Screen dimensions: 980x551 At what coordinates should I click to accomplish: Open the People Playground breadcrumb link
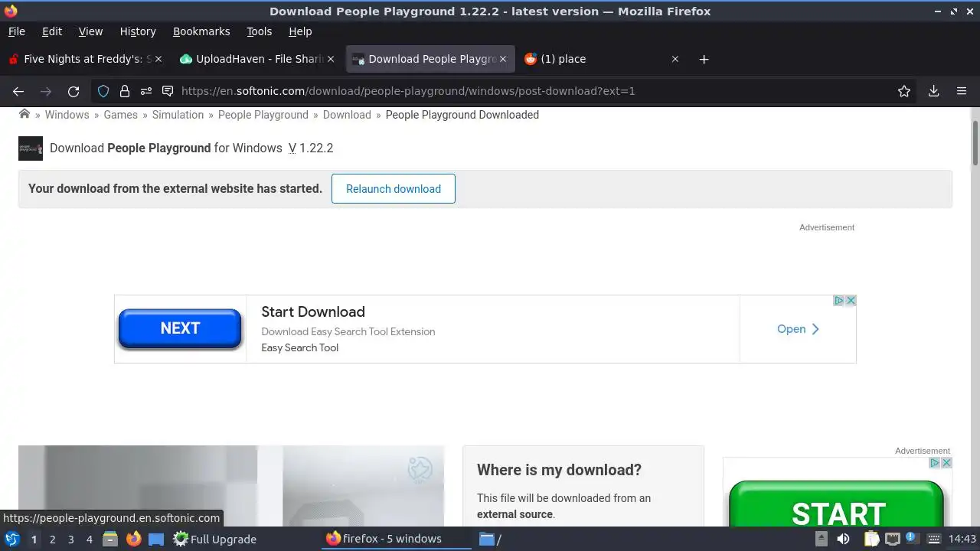pos(263,115)
